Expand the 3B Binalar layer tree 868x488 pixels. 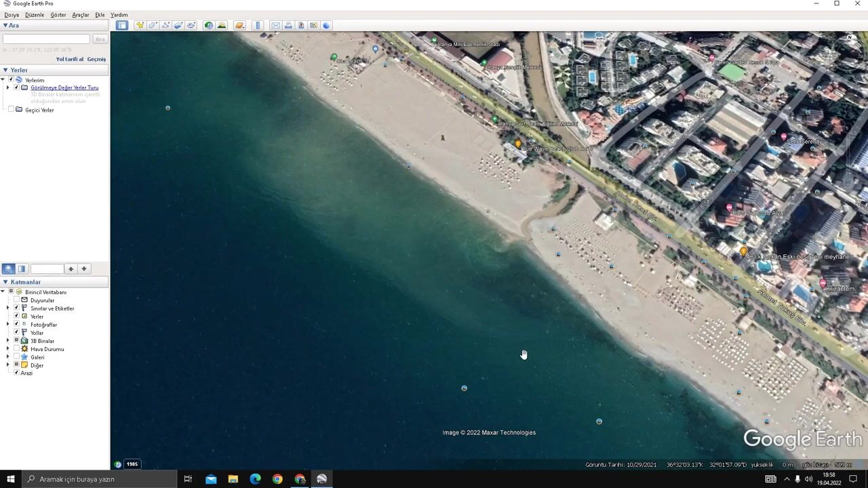[x=8, y=341]
